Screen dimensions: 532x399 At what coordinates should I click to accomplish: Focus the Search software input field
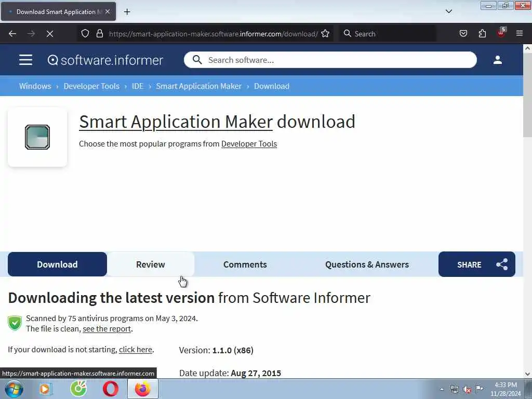pos(330,60)
